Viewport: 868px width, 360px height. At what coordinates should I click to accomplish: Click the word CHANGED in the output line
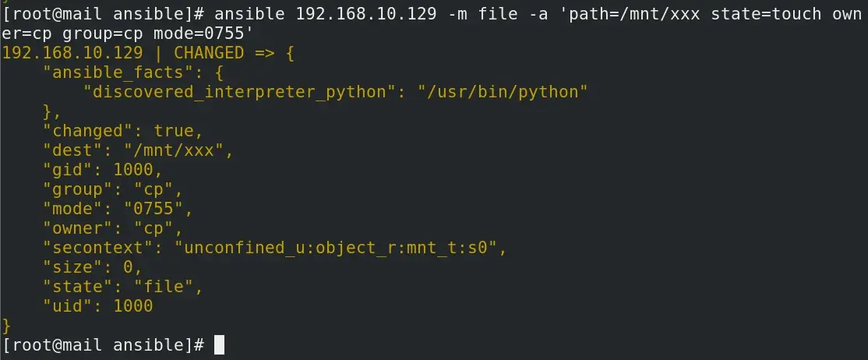coord(212,53)
